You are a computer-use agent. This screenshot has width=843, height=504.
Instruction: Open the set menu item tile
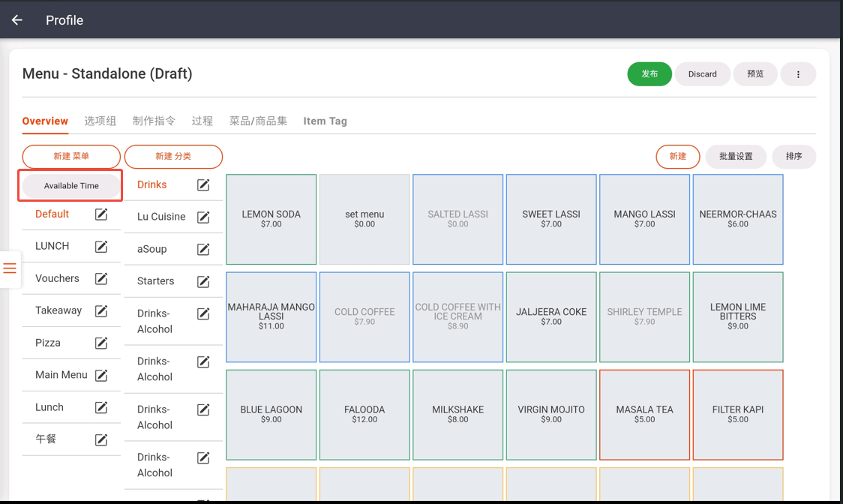tap(364, 220)
